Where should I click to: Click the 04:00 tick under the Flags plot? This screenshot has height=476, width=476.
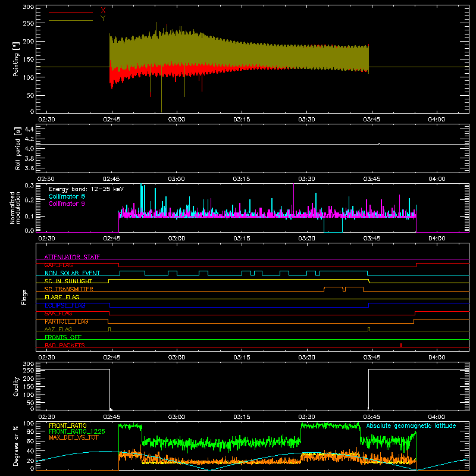tap(437, 358)
